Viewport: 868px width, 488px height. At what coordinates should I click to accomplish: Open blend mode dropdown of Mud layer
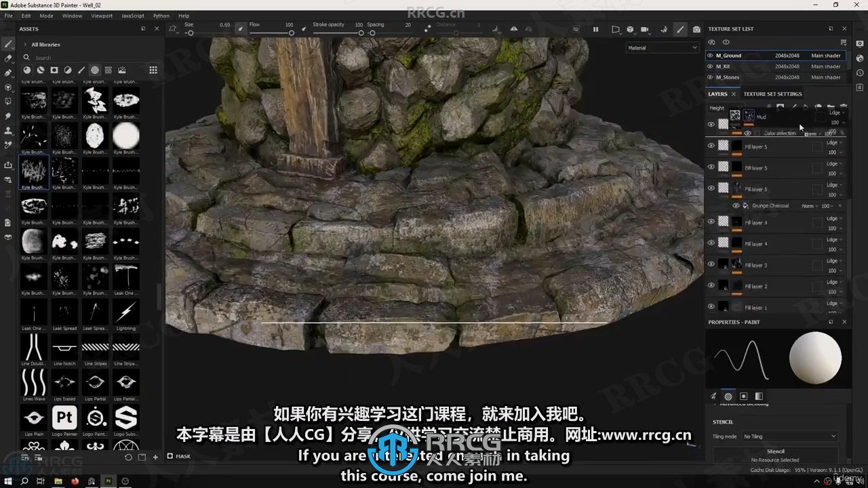point(835,113)
